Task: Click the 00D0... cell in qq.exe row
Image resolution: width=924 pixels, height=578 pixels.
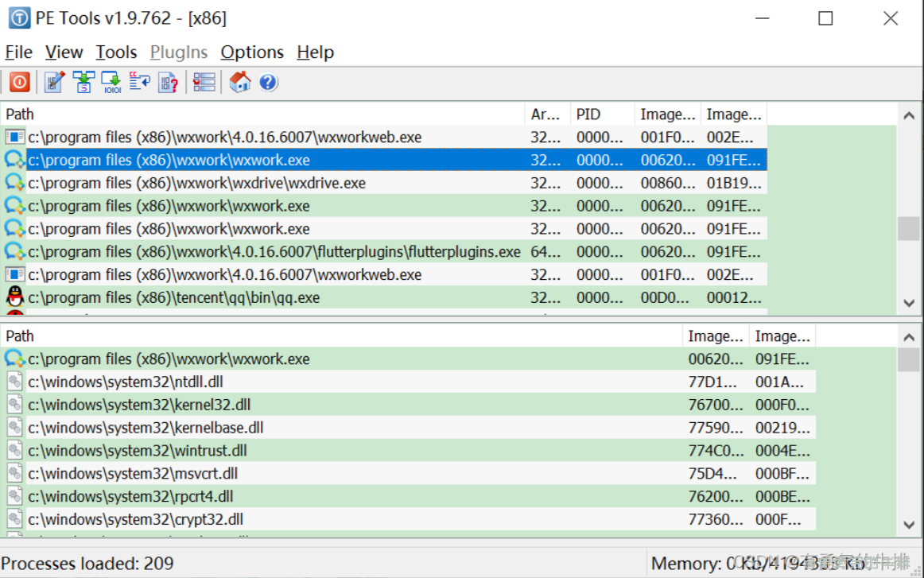Action: (665, 297)
